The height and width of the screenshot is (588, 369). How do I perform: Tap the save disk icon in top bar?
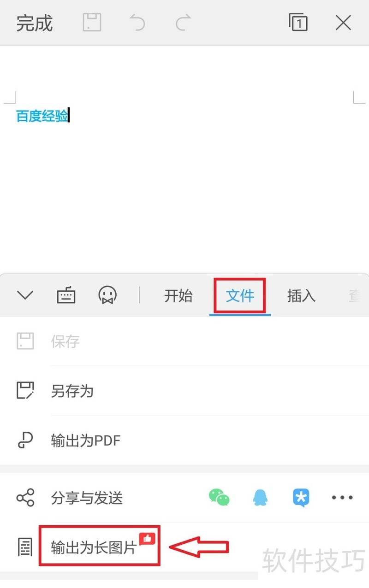pyautogui.click(x=92, y=22)
